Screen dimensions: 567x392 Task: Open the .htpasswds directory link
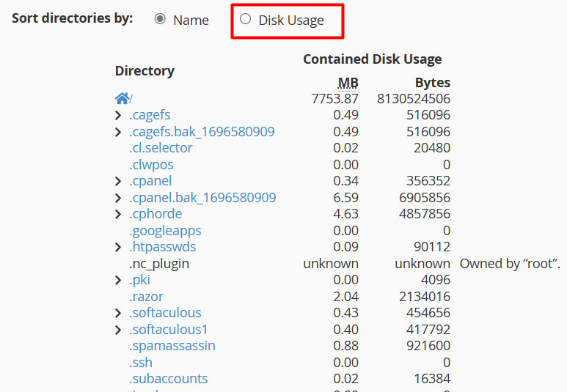click(x=162, y=247)
